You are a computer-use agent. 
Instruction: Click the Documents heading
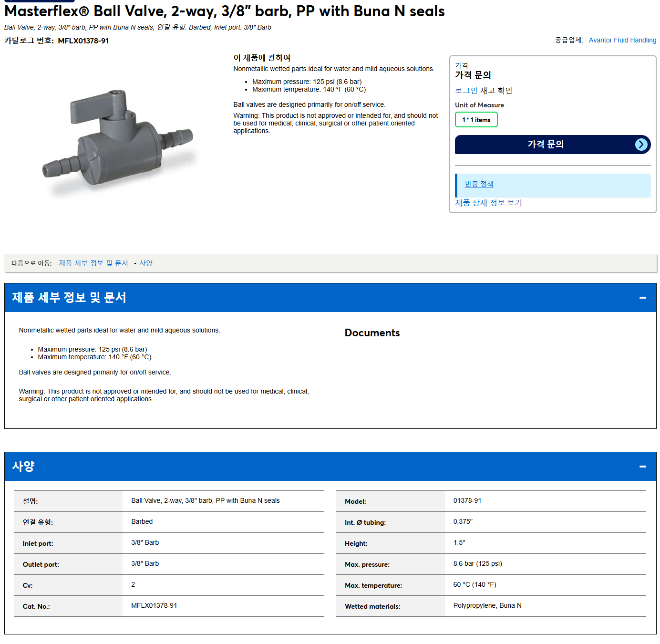(372, 333)
